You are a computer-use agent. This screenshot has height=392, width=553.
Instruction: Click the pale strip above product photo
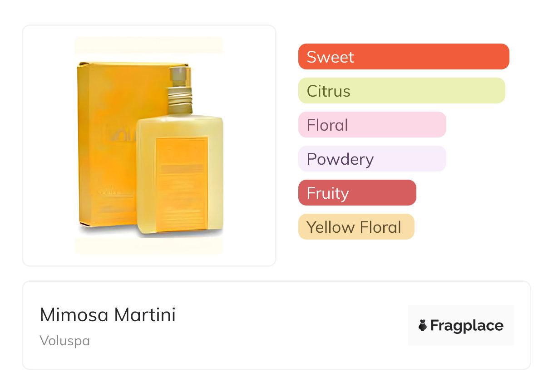149,45
